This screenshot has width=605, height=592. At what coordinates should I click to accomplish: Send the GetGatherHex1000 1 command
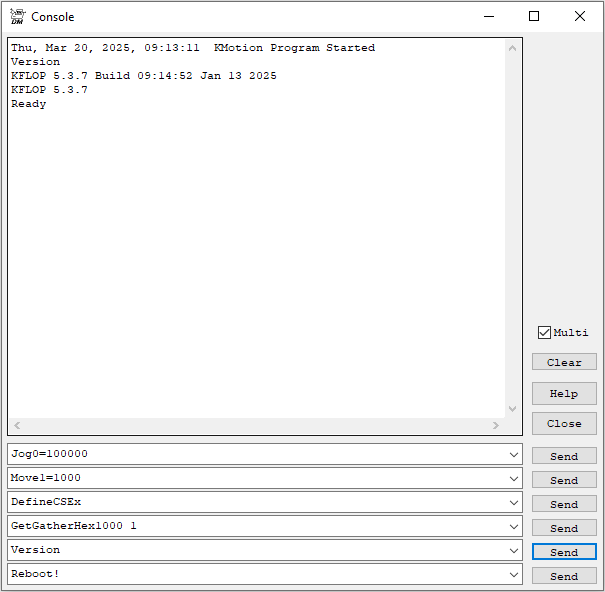tap(564, 528)
